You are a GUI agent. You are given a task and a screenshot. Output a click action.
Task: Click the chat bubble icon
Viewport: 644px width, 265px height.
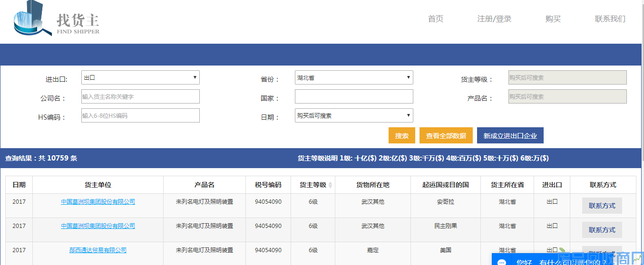click(501, 262)
